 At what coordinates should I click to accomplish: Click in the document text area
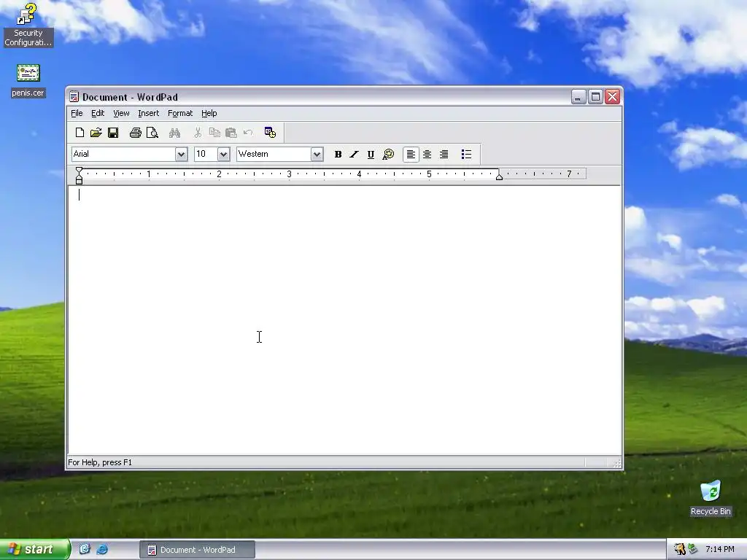(x=344, y=320)
